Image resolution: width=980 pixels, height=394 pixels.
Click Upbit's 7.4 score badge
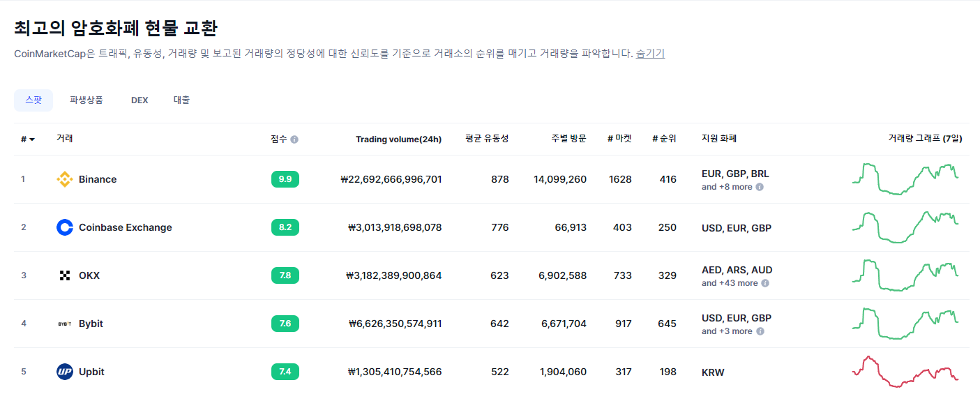(285, 372)
